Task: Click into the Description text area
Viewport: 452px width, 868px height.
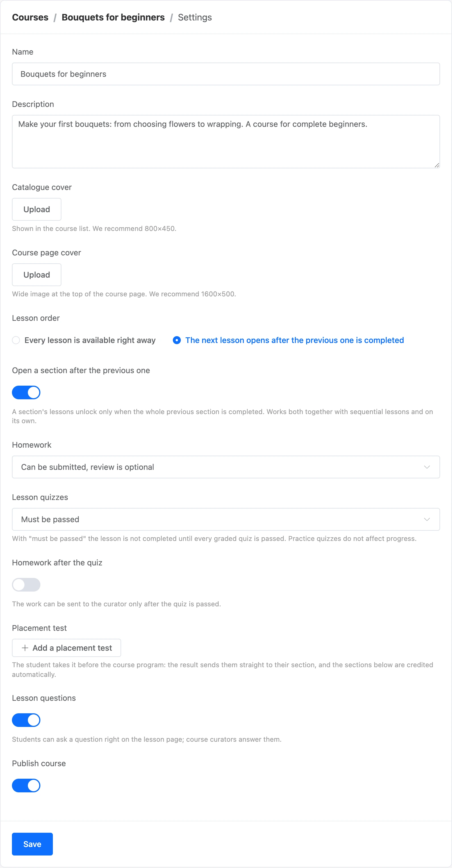Action: (x=226, y=142)
